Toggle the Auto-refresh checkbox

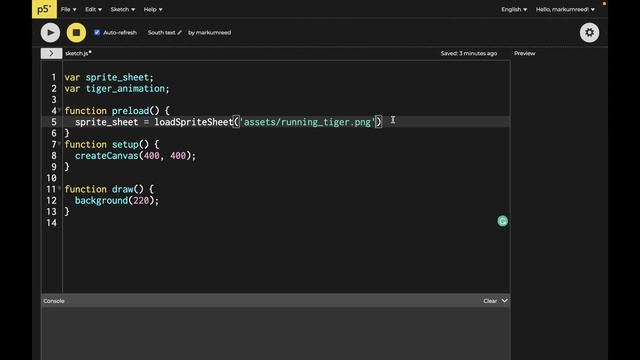tap(97, 32)
